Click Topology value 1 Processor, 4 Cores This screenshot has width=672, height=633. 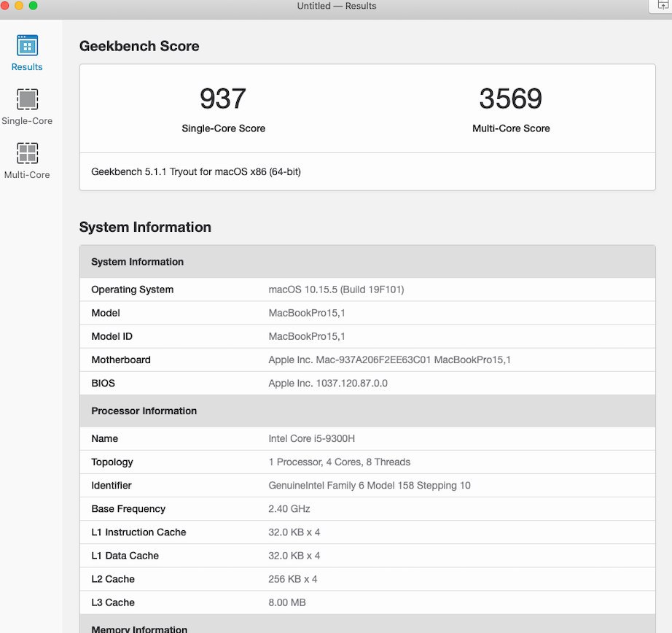tap(340, 462)
